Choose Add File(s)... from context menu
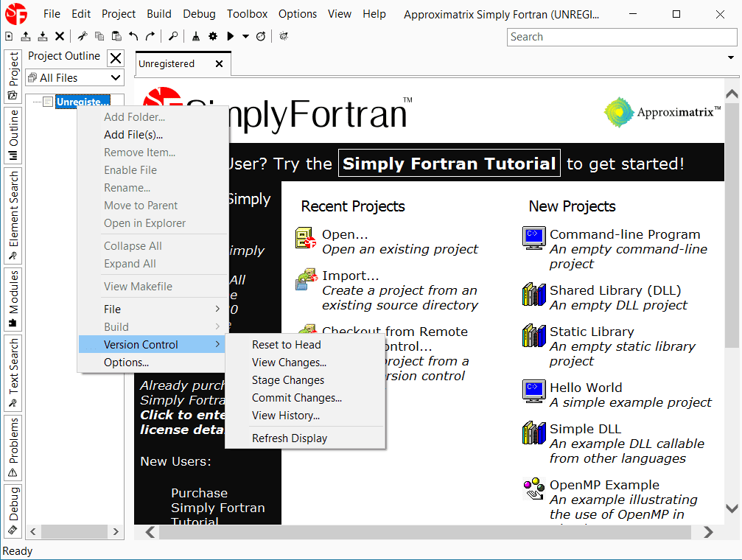Viewport: 742px width, 560px height. [x=153, y=135]
